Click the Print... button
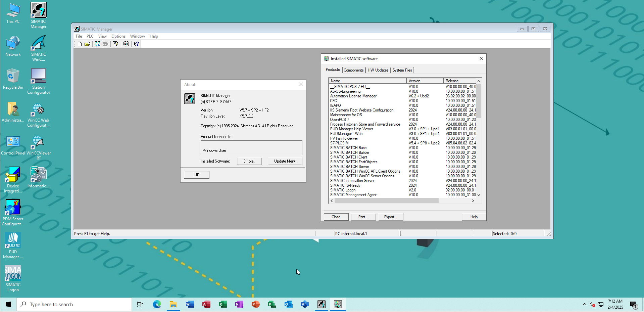This screenshot has width=644, height=312. point(363,217)
